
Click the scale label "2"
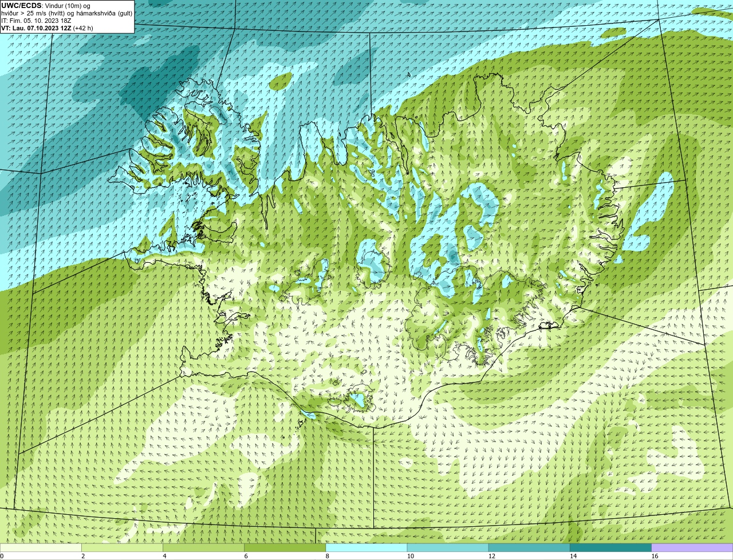[x=83, y=556]
